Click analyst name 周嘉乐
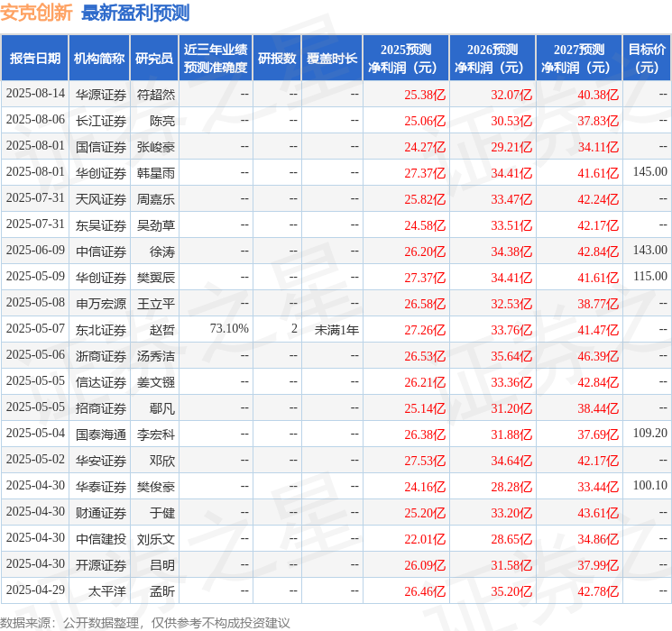The height and width of the screenshot is (631, 672). [x=155, y=199]
